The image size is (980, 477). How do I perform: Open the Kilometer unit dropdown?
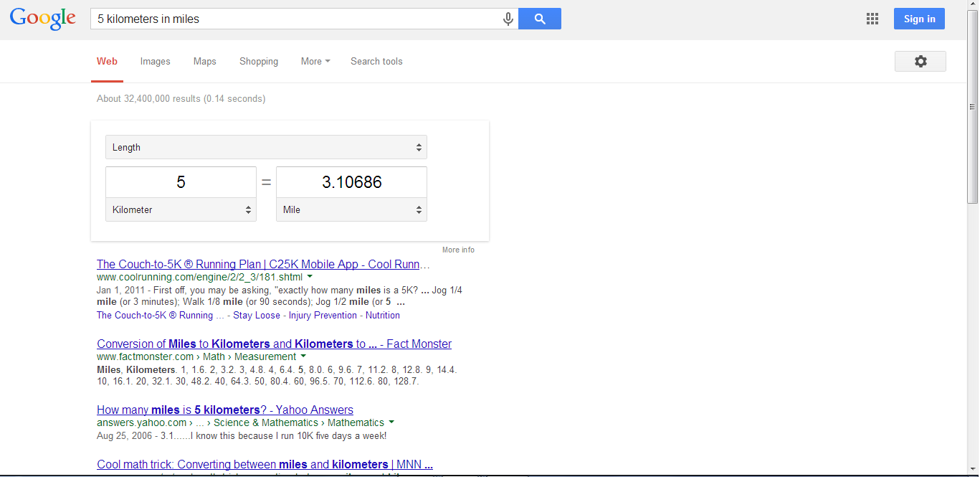(181, 210)
